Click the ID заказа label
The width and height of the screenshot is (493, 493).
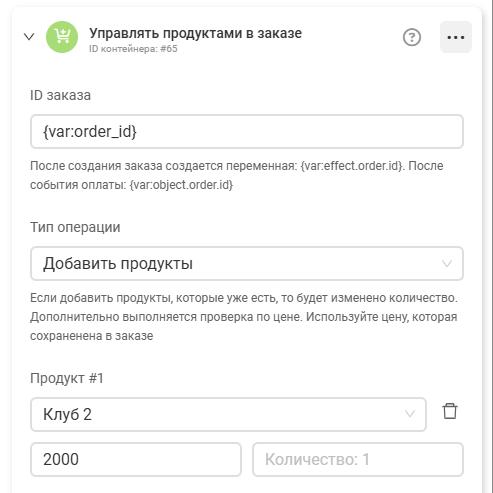tap(60, 95)
